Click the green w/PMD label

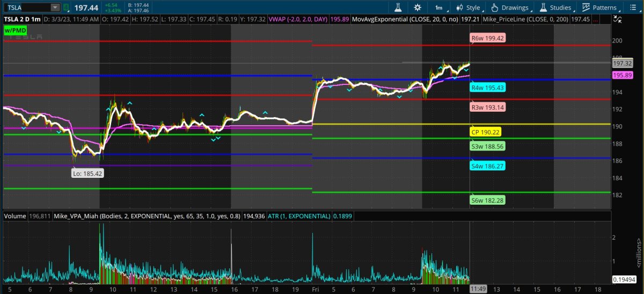[x=15, y=31]
